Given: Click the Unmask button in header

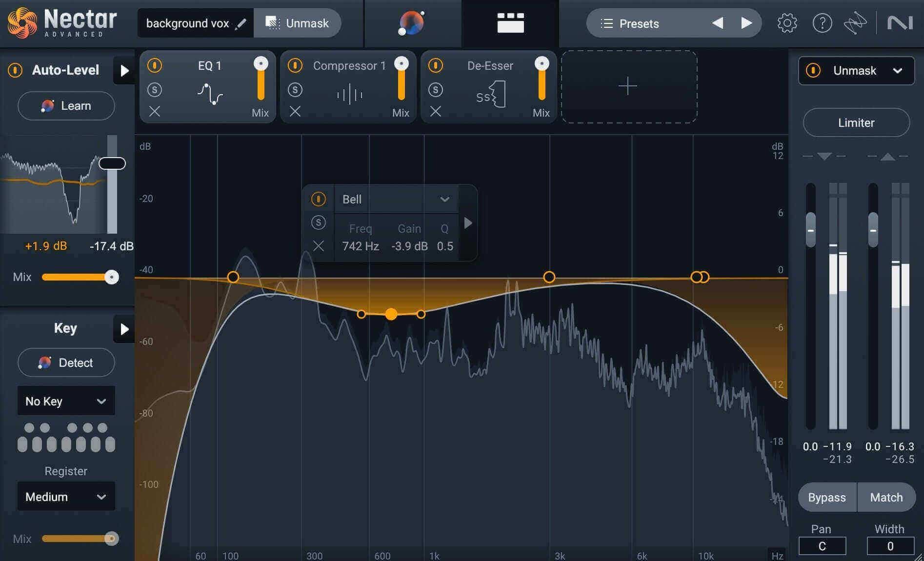Looking at the screenshot, I should 297,23.
